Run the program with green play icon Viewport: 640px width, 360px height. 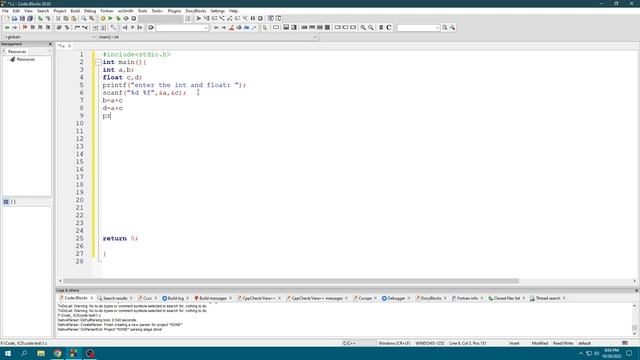coord(110,18)
